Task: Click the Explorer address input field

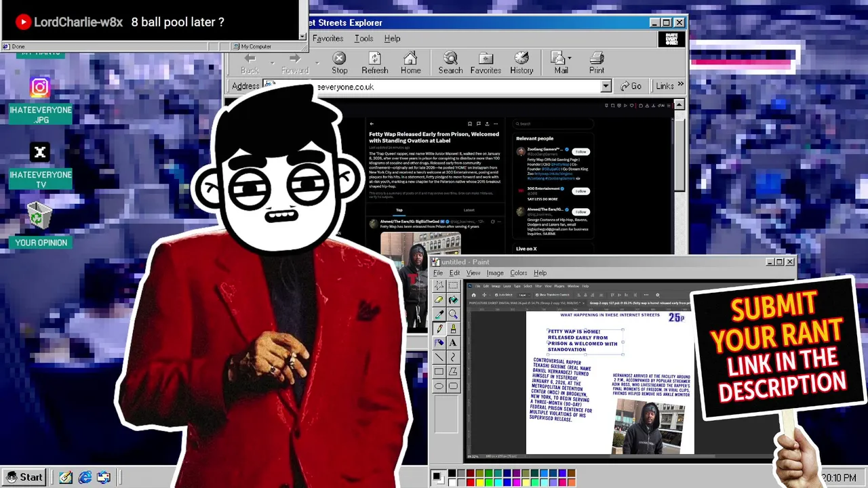Action: [436, 86]
